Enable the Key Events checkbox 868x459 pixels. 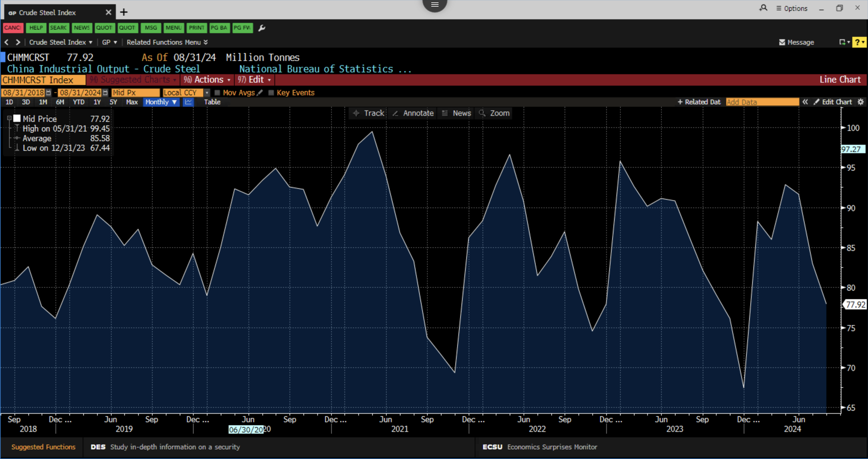(x=271, y=93)
